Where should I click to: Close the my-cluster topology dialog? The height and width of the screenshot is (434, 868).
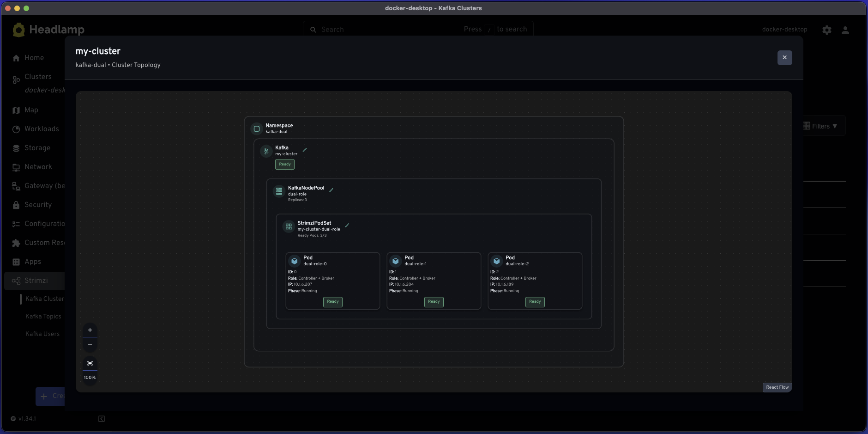coord(784,58)
